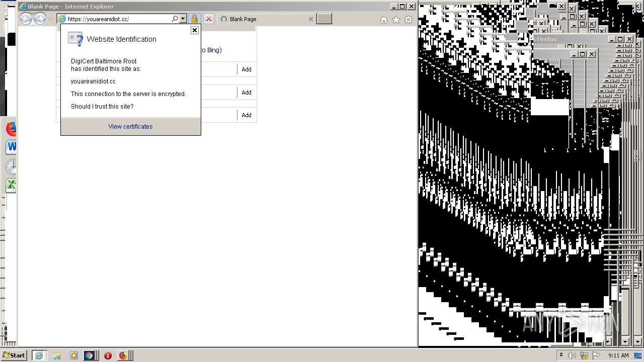Close the Blank Page tab
The image size is (644, 362).
310,19
